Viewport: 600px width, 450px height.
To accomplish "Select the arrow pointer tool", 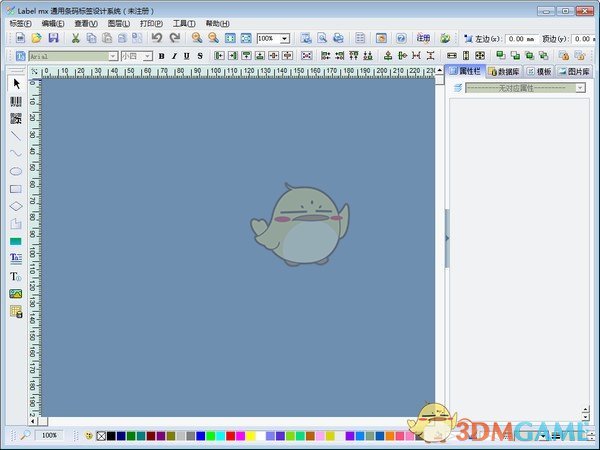I will (16, 84).
